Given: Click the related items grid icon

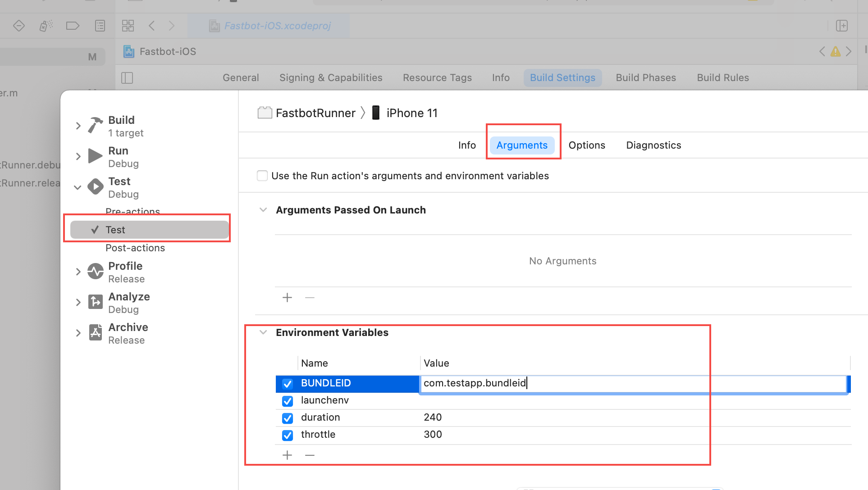Looking at the screenshot, I should coord(128,26).
